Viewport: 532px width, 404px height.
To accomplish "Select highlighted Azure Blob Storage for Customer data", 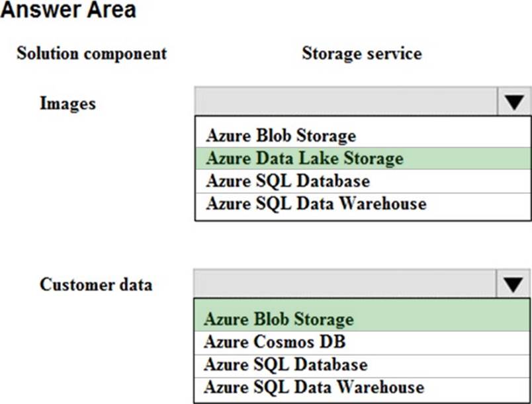I will [279, 319].
